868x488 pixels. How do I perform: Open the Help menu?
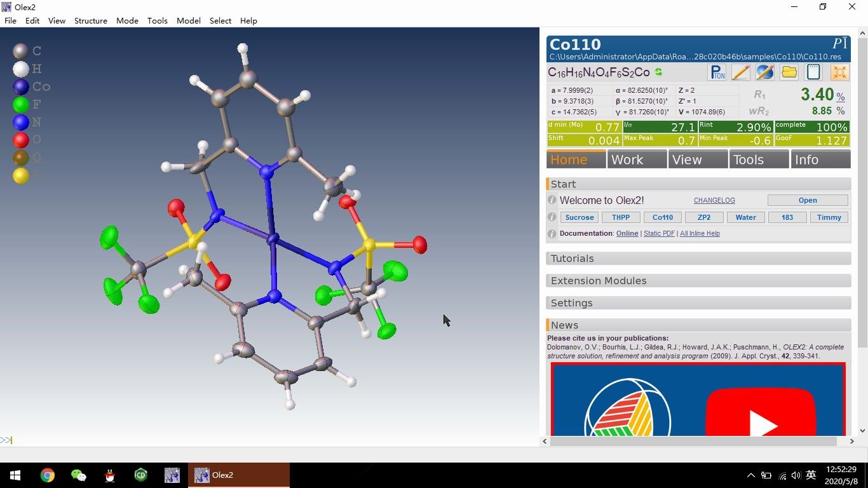coord(248,20)
